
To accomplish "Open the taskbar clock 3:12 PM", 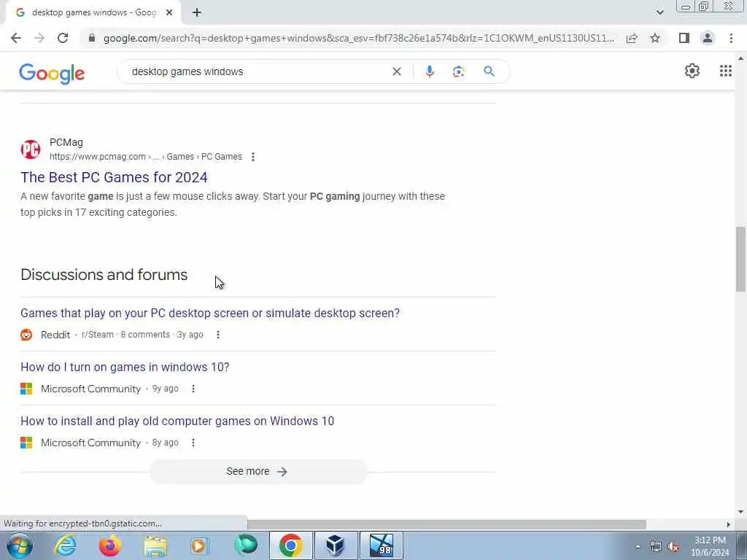I will tap(710, 546).
